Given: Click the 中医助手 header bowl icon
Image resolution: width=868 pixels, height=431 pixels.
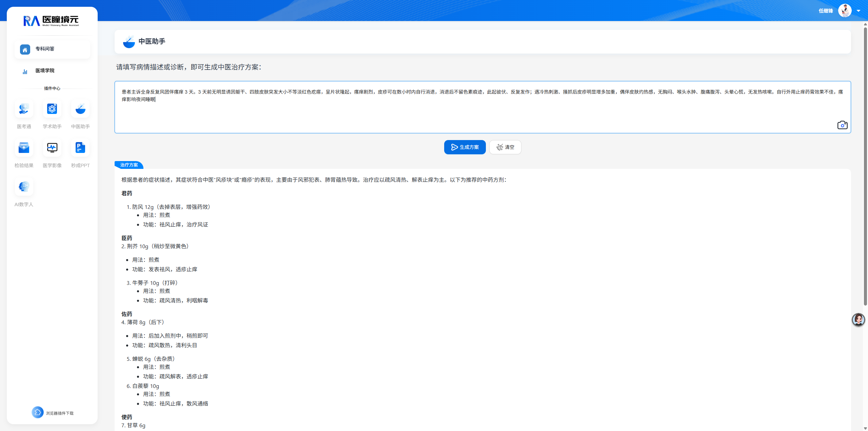Looking at the screenshot, I should tap(129, 42).
